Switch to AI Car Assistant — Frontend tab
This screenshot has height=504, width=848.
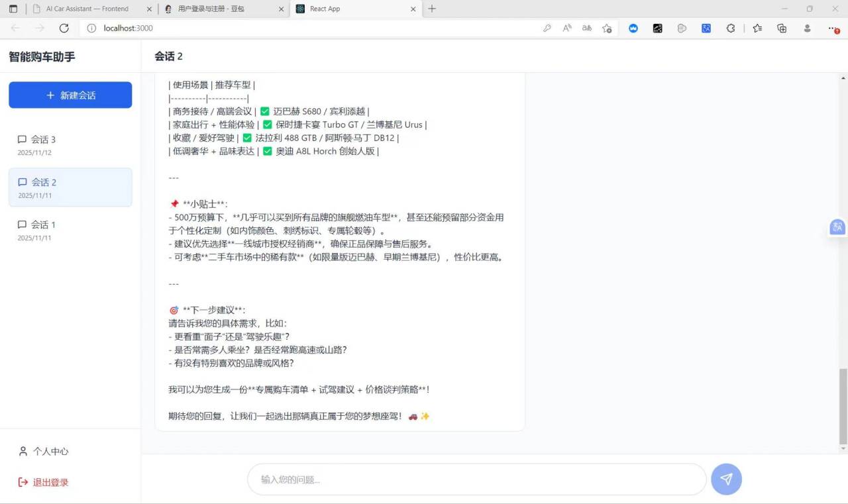point(87,9)
